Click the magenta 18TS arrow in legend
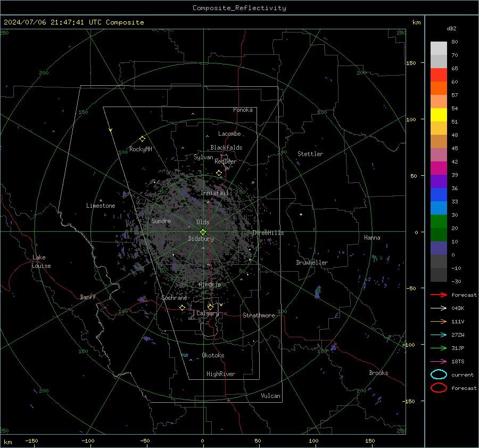This screenshot has height=448, width=479. tap(439, 362)
